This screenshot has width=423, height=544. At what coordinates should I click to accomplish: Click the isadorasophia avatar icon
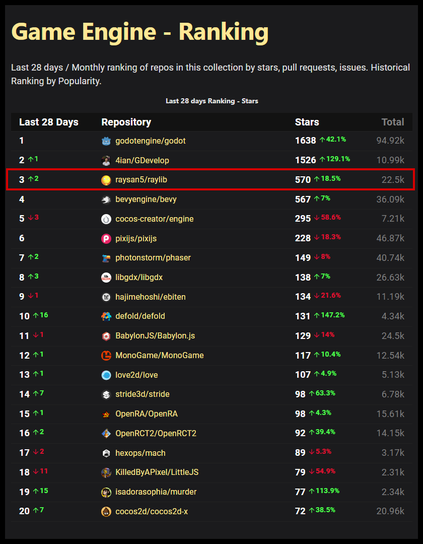coord(106,492)
